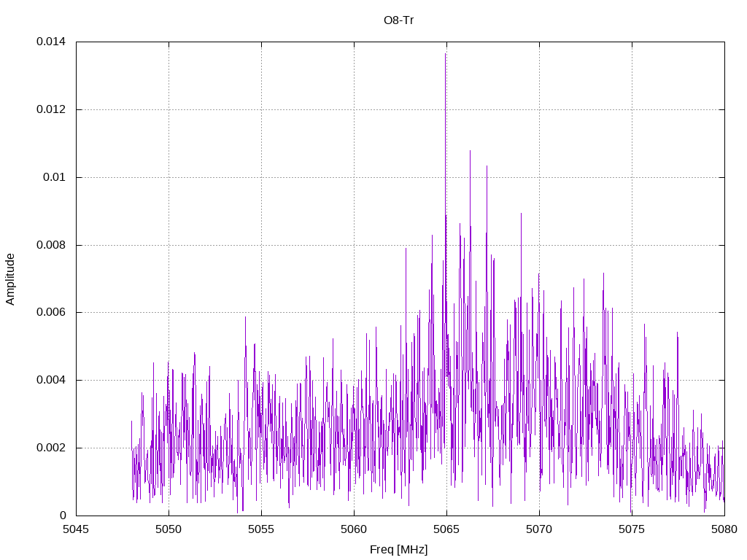747x560 pixels.
Task: Click y-axis tick label 0.012
Action: [51, 109]
